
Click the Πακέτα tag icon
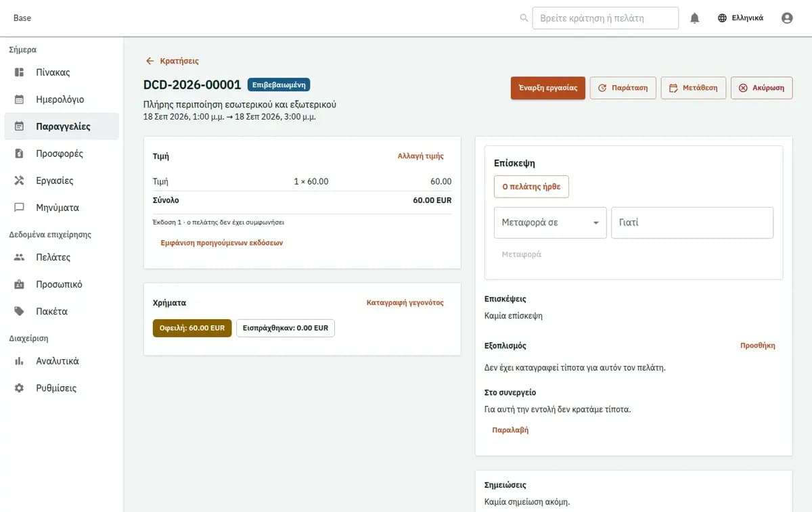[20, 312]
